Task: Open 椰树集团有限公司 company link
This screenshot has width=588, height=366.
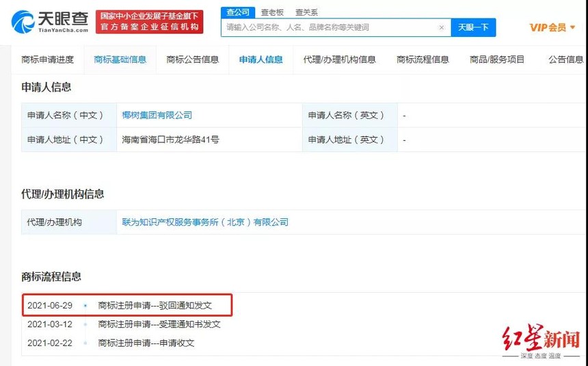Action: pos(157,115)
